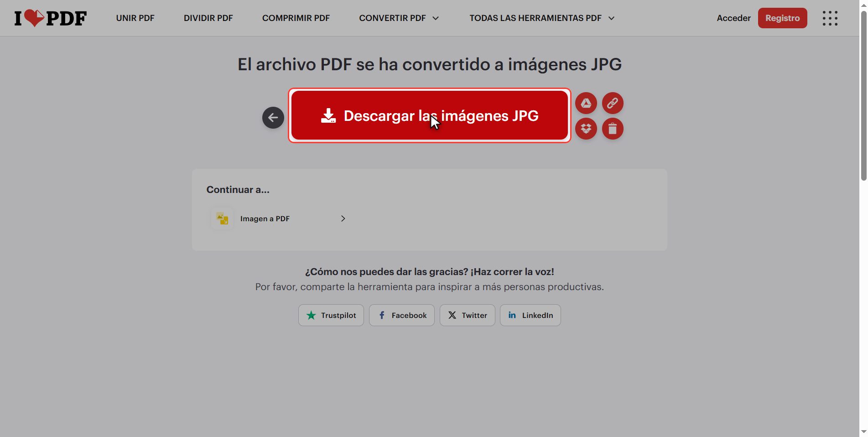The image size is (868, 437).
Task: Save to Dropbox icon
Action: (586, 129)
